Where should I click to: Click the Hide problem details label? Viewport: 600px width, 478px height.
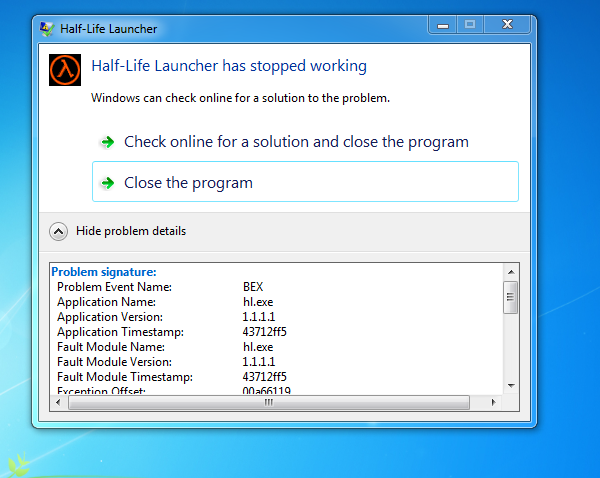click(131, 231)
